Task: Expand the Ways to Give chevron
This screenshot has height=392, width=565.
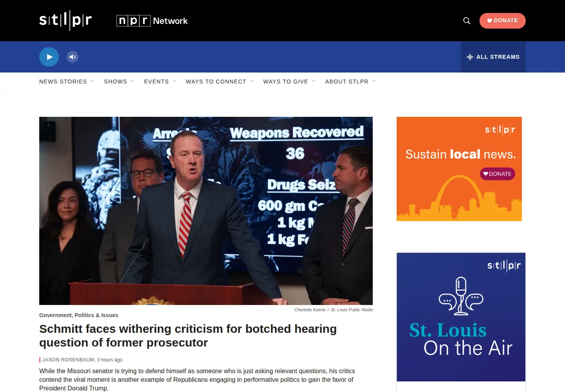Action: click(314, 81)
